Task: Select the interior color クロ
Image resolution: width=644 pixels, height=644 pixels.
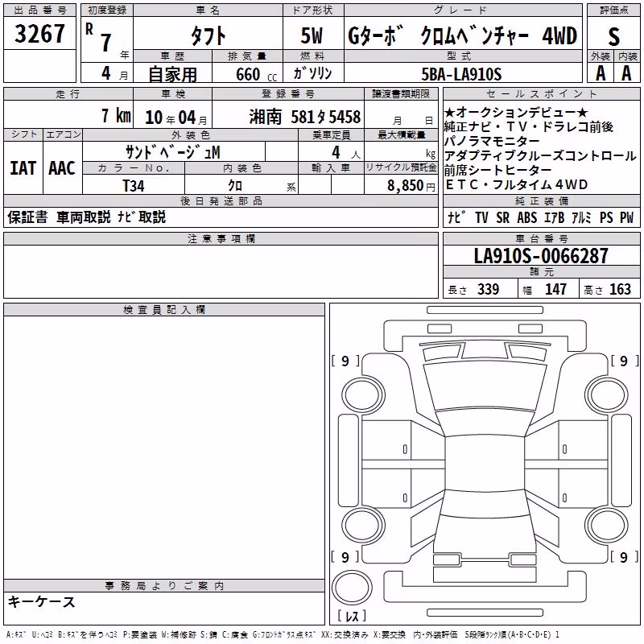Action: coord(235,186)
